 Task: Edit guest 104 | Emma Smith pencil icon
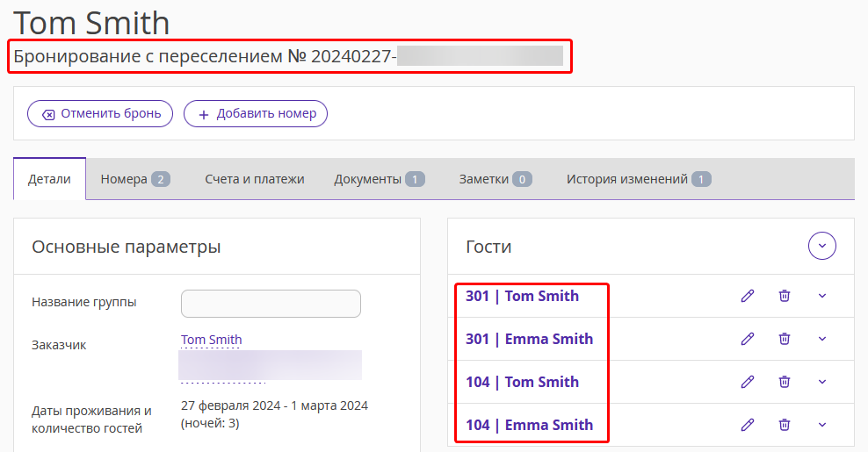[748, 425]
